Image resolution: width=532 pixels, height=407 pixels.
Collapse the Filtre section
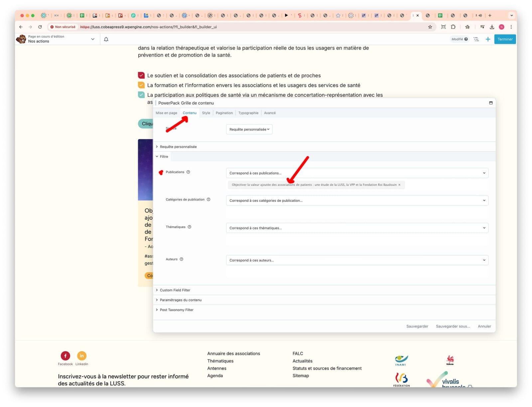tap(164, 156)
